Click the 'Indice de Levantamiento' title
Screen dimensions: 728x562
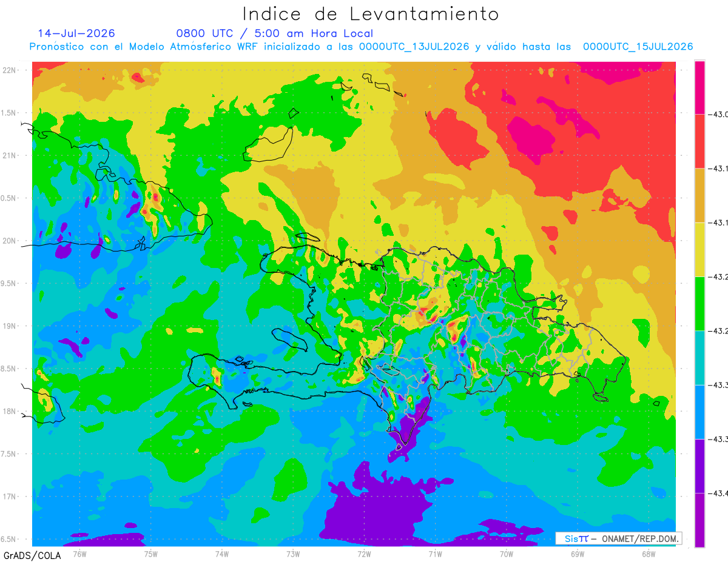tap(370, 13)
